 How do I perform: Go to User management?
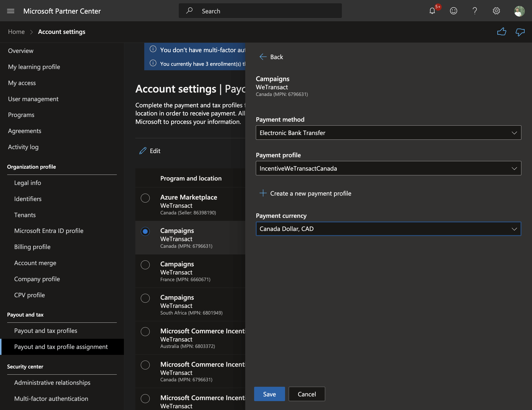tap(33, 99)
